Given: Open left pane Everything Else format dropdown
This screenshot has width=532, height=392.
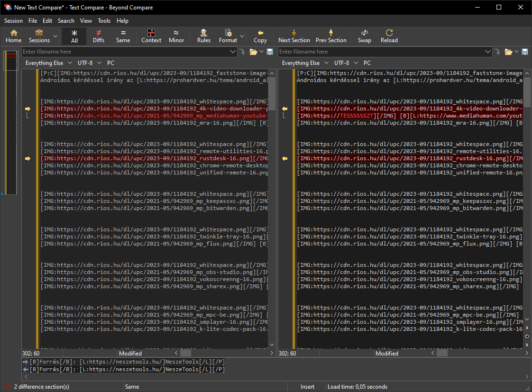Looking at the screenshot, I should pos(48,63).
